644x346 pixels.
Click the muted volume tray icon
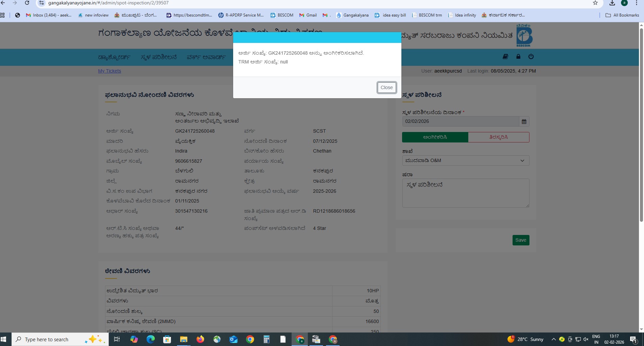click(x=586, y=339)
